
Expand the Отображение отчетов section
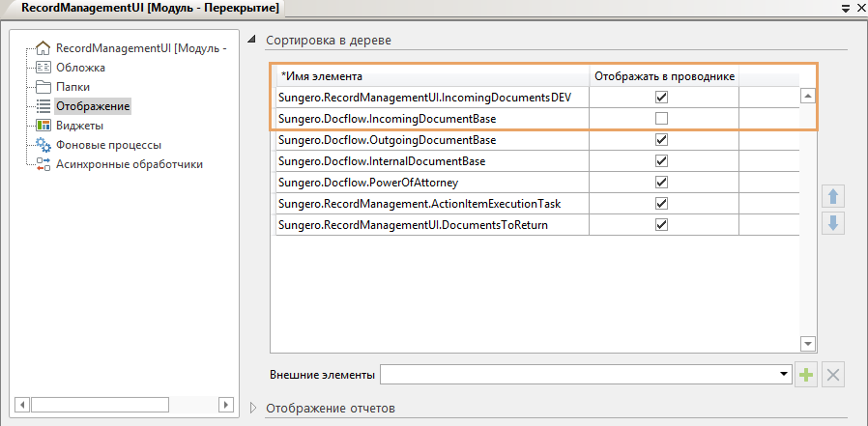pos(254,409)
